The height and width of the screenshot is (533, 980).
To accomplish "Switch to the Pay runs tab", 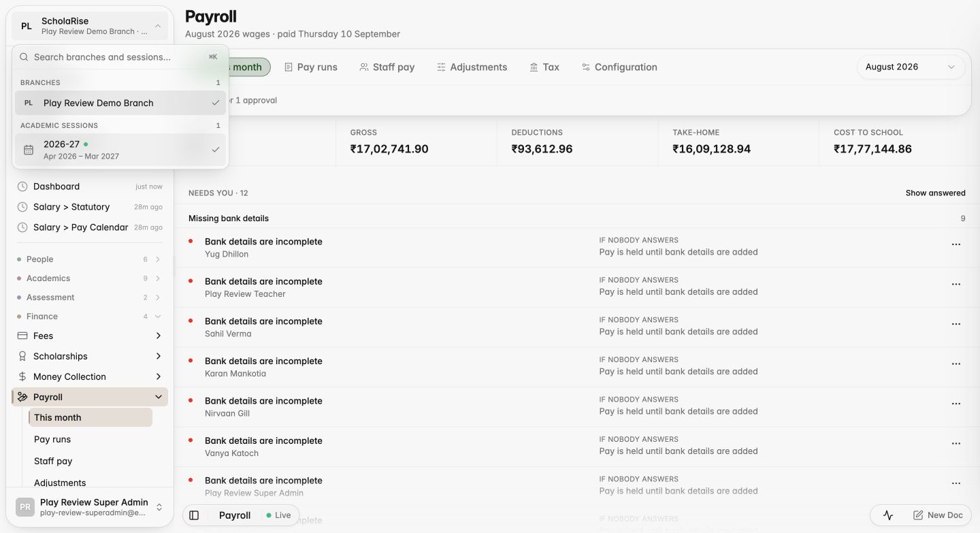I will click(x=310, y=67).
